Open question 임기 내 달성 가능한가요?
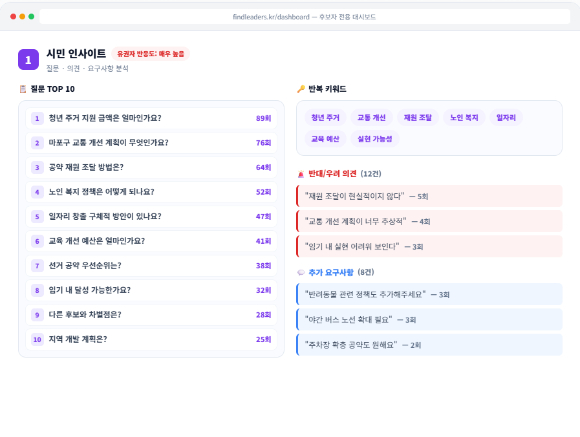Screen dimensions: 580x437 [x=151, y=290]
